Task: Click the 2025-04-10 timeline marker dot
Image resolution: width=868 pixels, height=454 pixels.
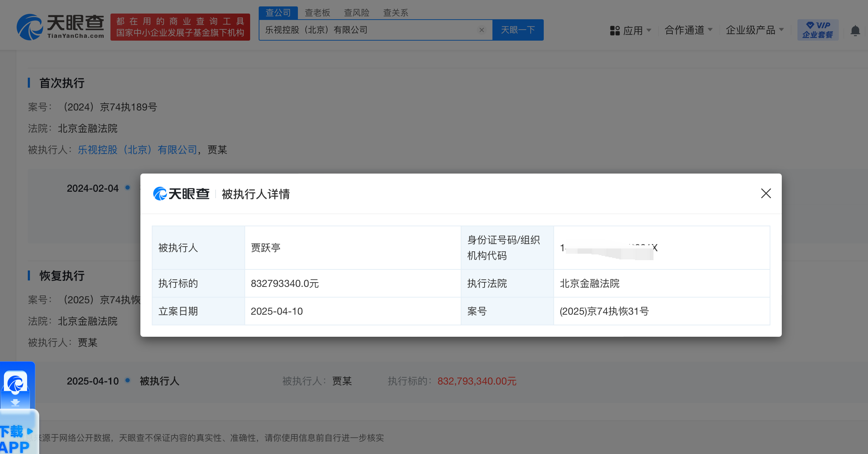Action: coord(128,380)
